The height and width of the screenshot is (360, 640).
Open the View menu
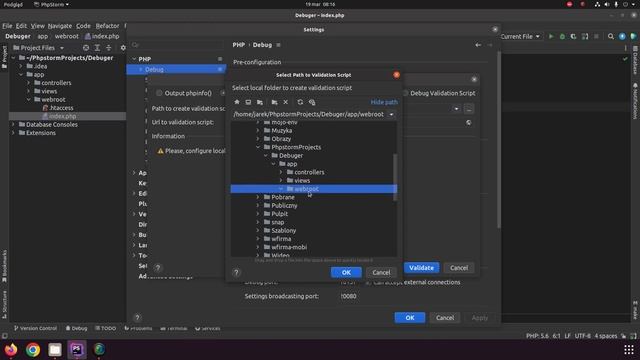coord(38,26)
